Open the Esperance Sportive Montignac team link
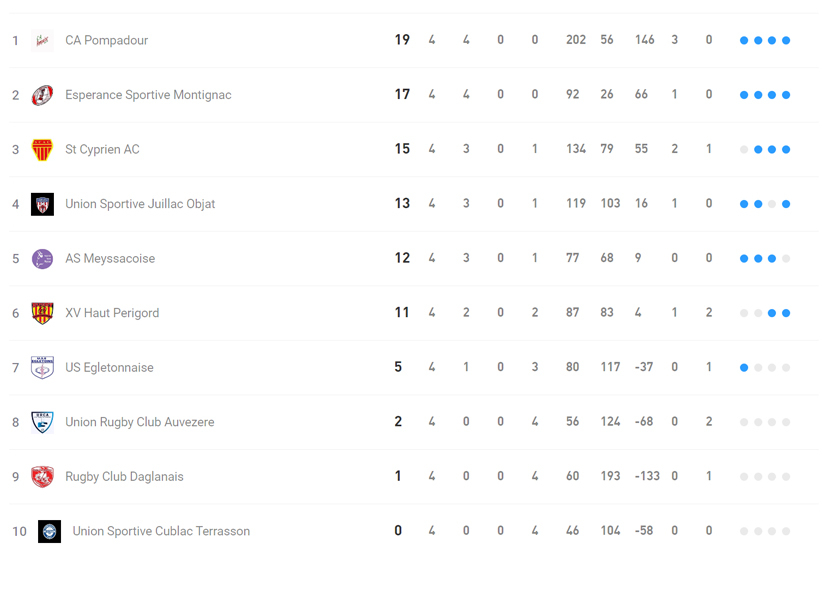This screenshot has height=595, width=822. pyautogui.click(x=148, y=95)
